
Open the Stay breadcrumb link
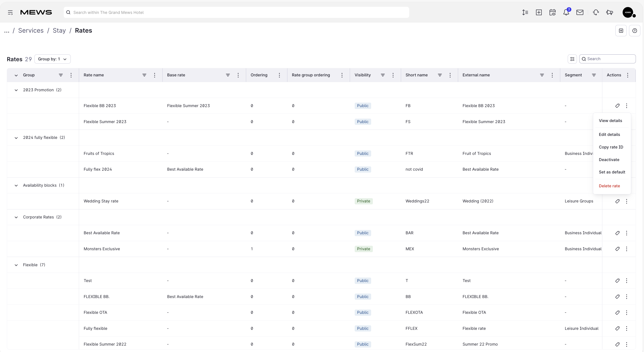(x=59, y=31)
